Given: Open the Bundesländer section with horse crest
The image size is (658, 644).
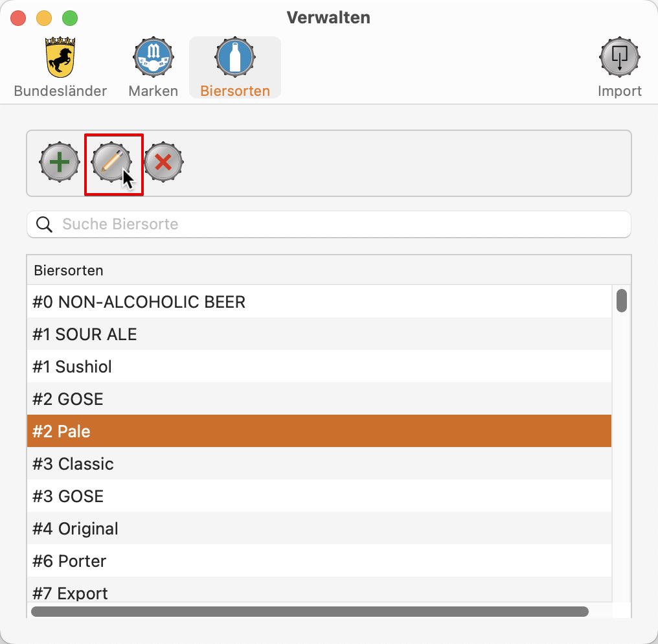Looking at the screenshot, I should [60, 68].
